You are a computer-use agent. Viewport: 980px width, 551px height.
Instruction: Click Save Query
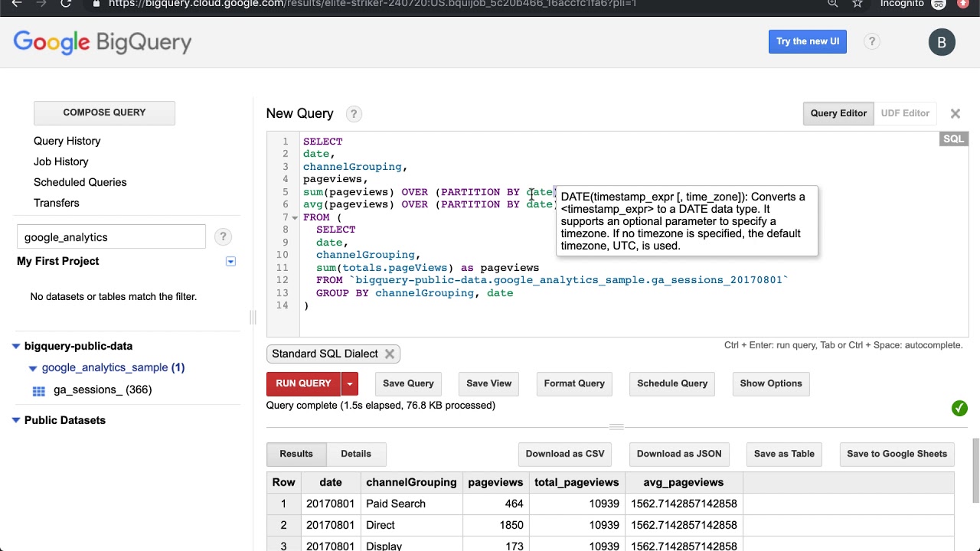(x=408, y=383)
